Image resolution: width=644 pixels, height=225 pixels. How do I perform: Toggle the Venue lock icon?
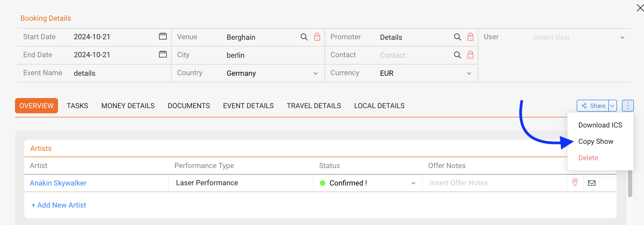coord(317,37)
